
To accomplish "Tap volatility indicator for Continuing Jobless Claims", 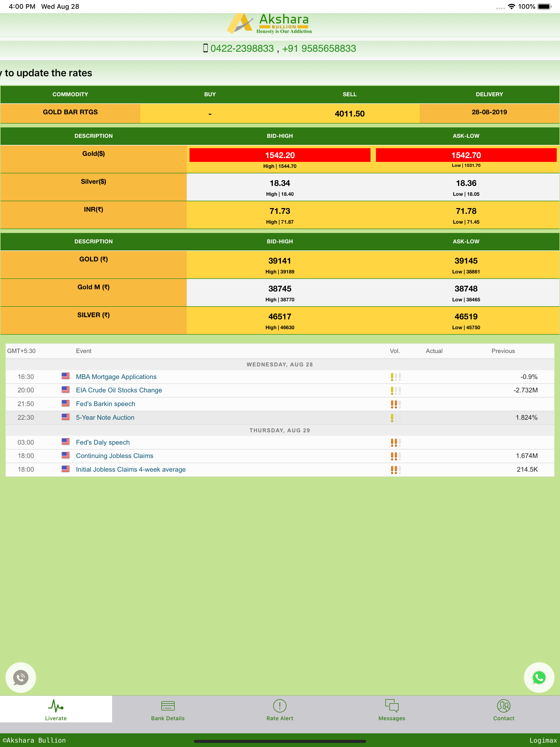I will 396,456.
